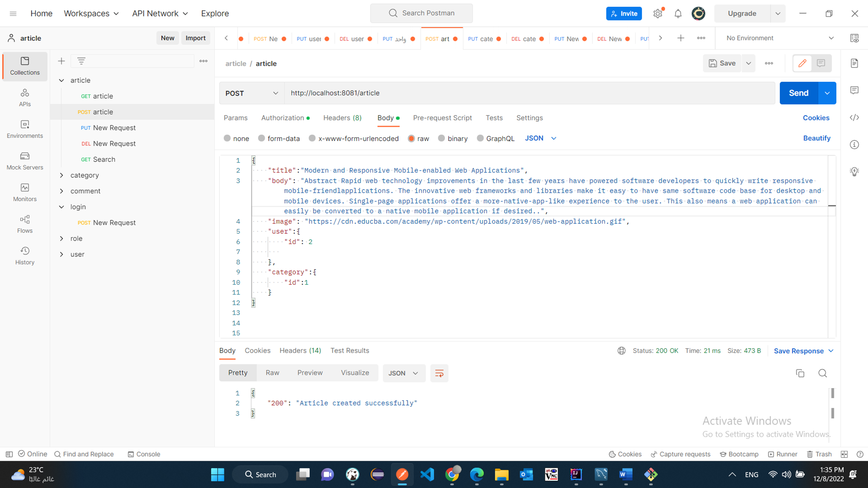Open the Collections sidebar panel
The height and width of the screenshot is (488, 868).
pos(25,66)
